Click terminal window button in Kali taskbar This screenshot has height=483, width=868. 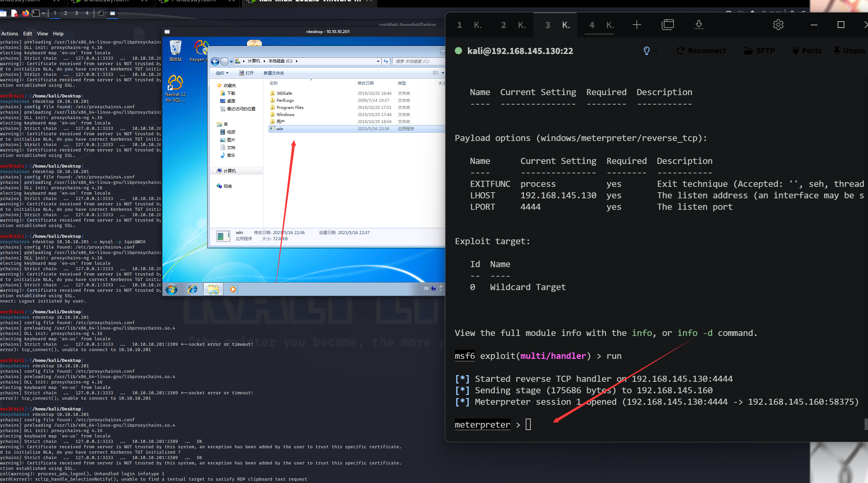[101, 13]
